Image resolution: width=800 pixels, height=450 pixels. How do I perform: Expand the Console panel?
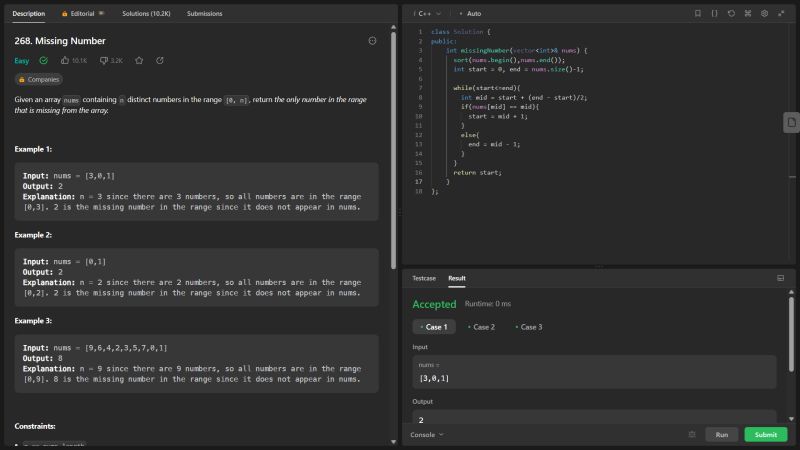[427, 435]
